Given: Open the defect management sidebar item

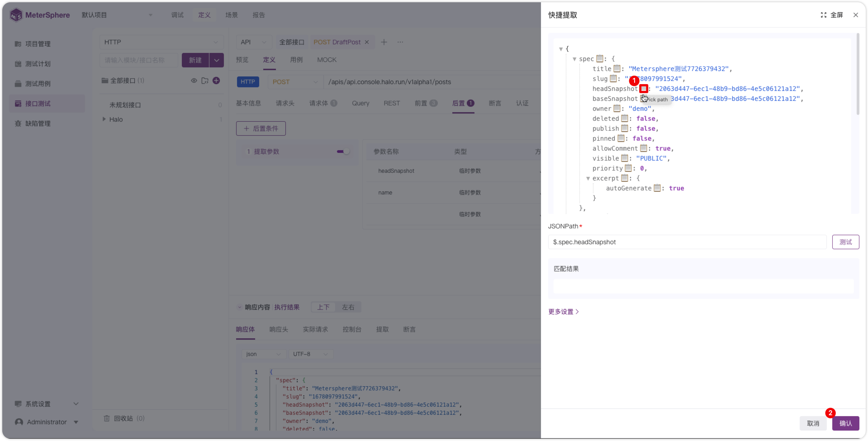Looking at the screenshot, I should click(47, 123).
